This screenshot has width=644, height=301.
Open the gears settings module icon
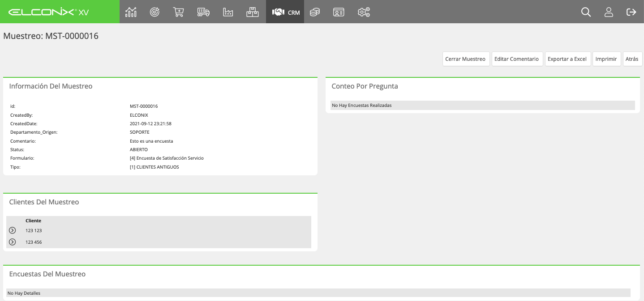(x=364, y=12)
